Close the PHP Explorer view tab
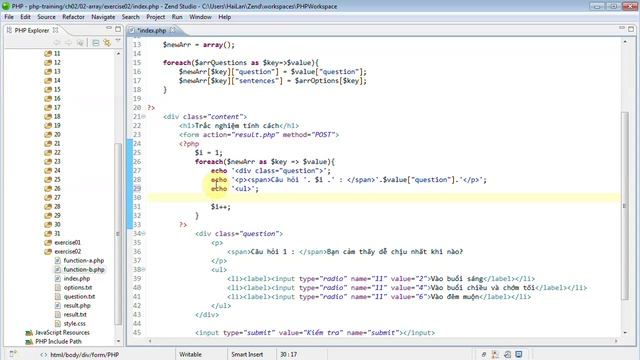640x360 pixels. click(x=56, y=30)
